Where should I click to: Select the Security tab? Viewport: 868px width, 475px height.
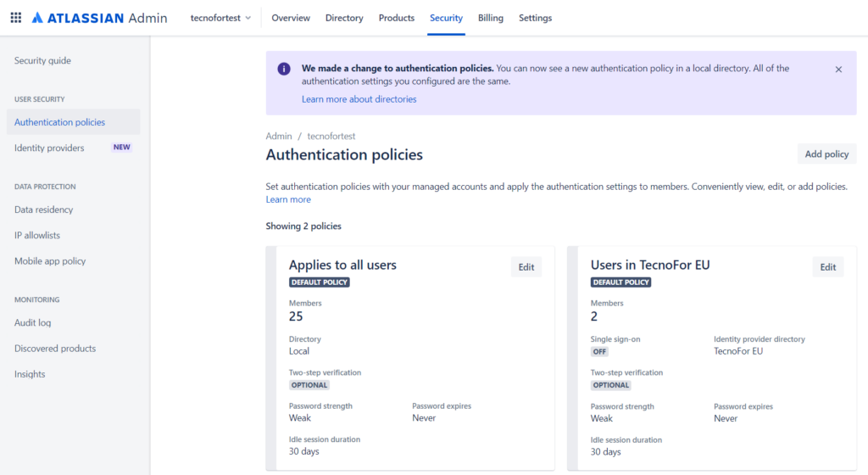point(446,18)
